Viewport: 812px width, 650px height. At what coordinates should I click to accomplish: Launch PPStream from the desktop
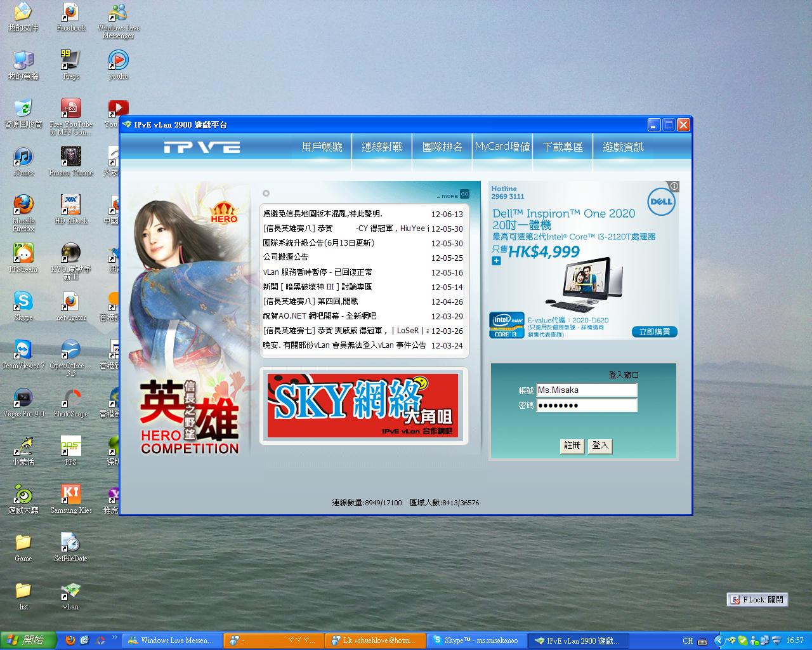pos(23,259)
